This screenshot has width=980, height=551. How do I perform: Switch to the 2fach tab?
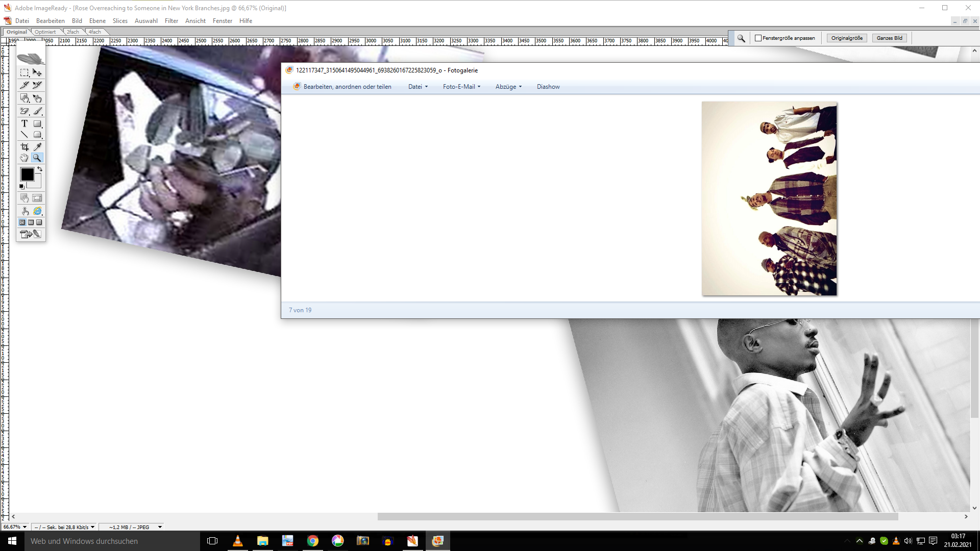coord(73,32)
